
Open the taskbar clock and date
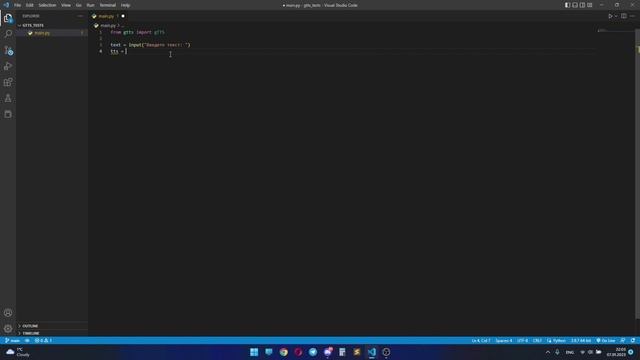point(616,352)
